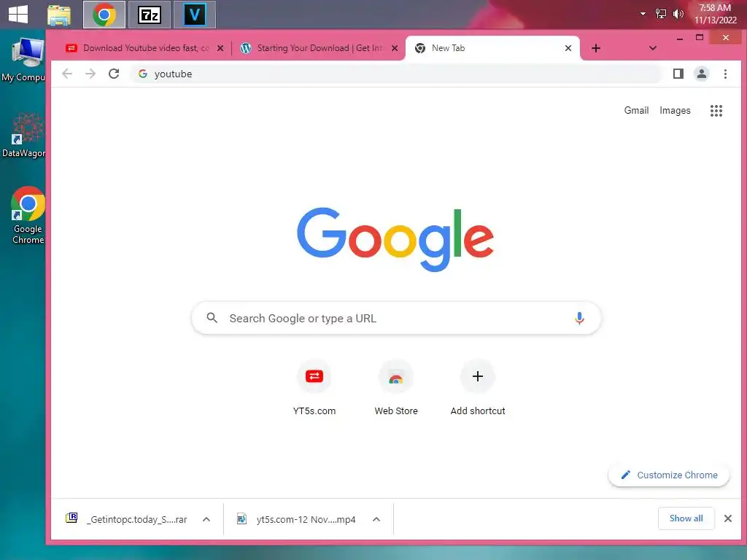The height and width of the screenshot is (560, 747).
Task: Open the V app in taskbar
Action: tap(194, 15)
